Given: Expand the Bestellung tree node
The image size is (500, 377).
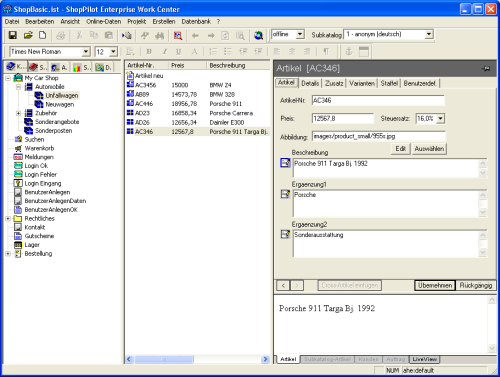Looking at the screenshot, I should [x=8, y=254].
